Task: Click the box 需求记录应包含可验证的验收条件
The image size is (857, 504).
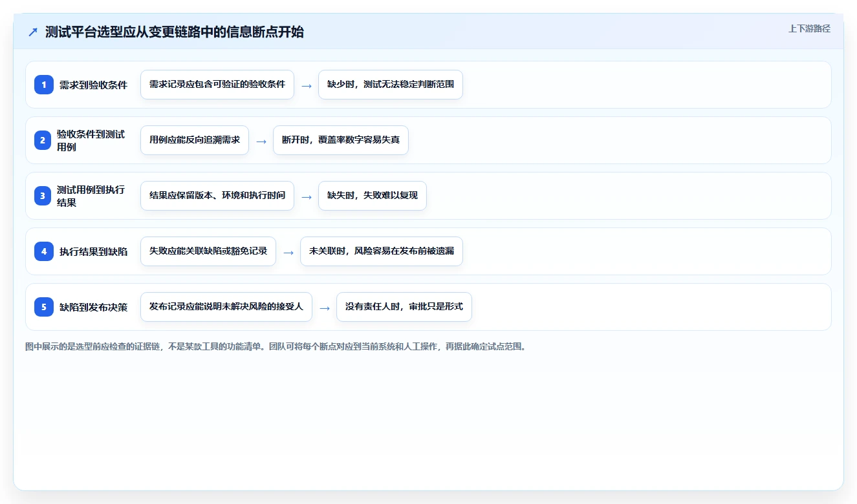Action: point(217,85)
